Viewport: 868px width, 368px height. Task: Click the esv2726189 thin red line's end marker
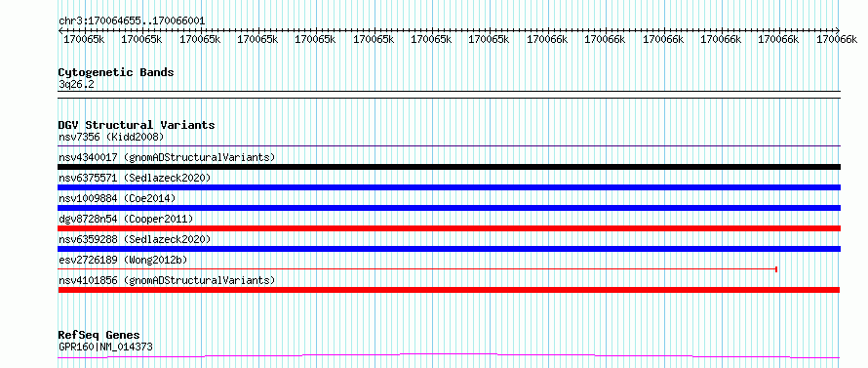point(776,269)
